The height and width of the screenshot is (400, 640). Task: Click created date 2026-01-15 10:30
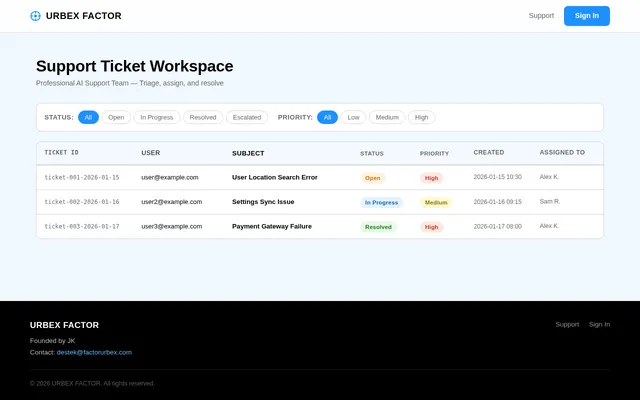(498, 177)
